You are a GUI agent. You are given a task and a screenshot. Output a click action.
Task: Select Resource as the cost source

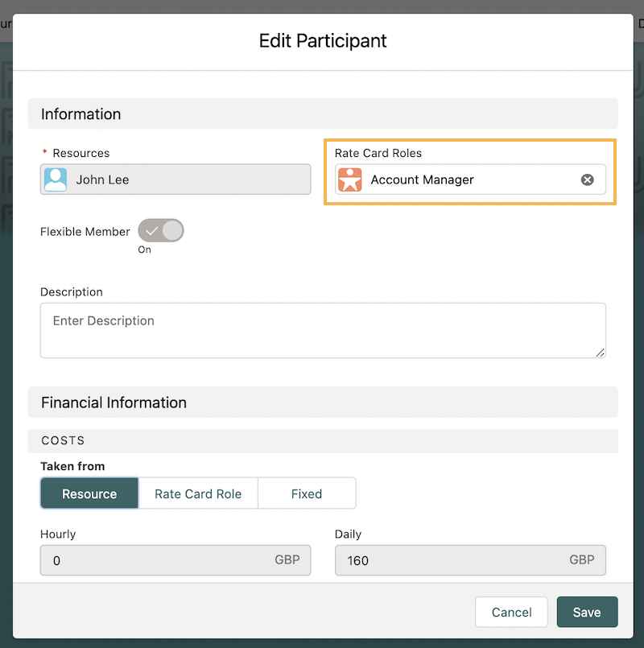tap(89, 493)
